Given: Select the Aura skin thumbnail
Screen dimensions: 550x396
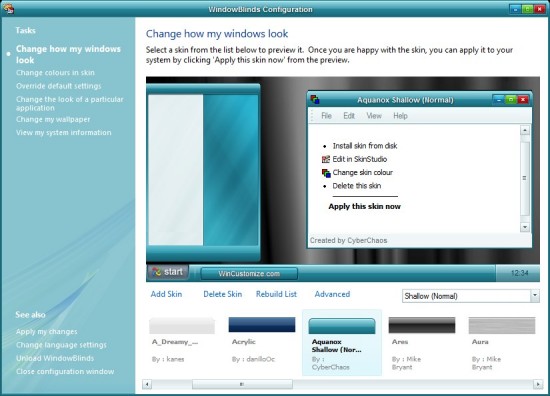Looking at the screenshot, I should coord(502,325).
